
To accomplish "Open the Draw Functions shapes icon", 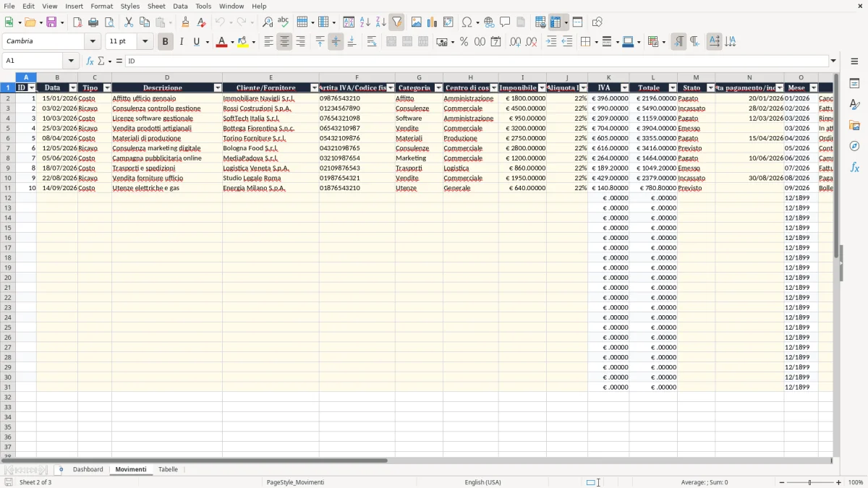I will 597,22.
